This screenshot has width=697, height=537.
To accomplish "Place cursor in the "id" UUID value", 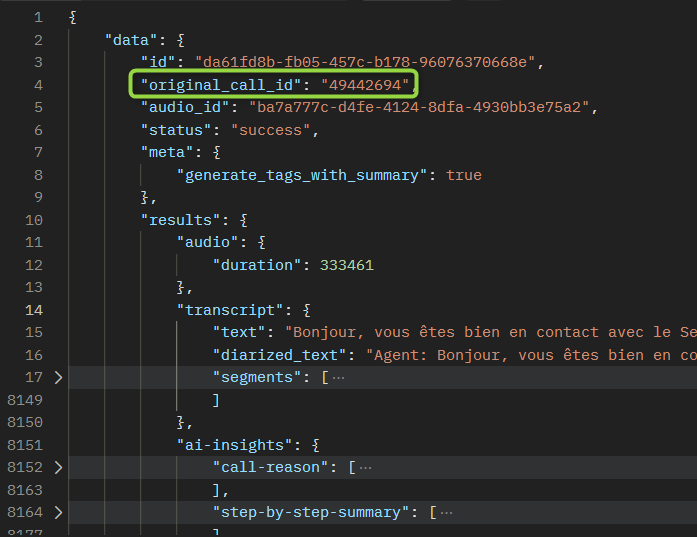I will 368,62.
